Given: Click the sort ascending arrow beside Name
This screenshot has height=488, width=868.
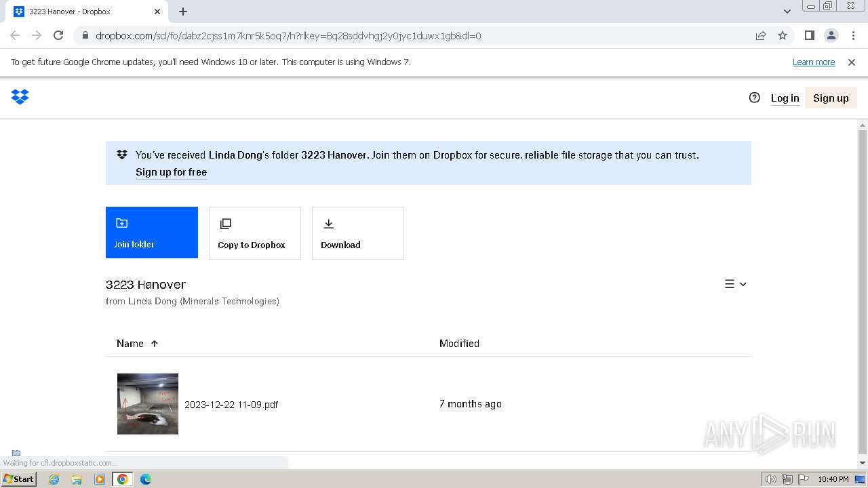Looking at the screenshot, I should (155, 344).
